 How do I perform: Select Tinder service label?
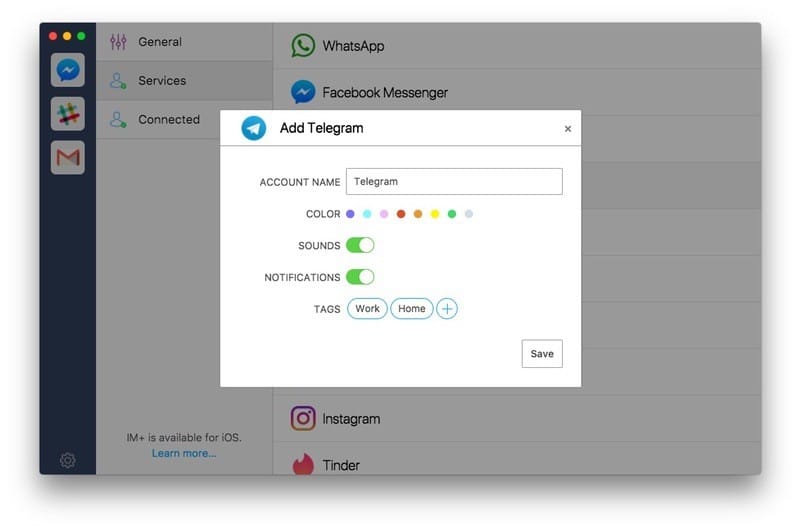pos(341,465)
